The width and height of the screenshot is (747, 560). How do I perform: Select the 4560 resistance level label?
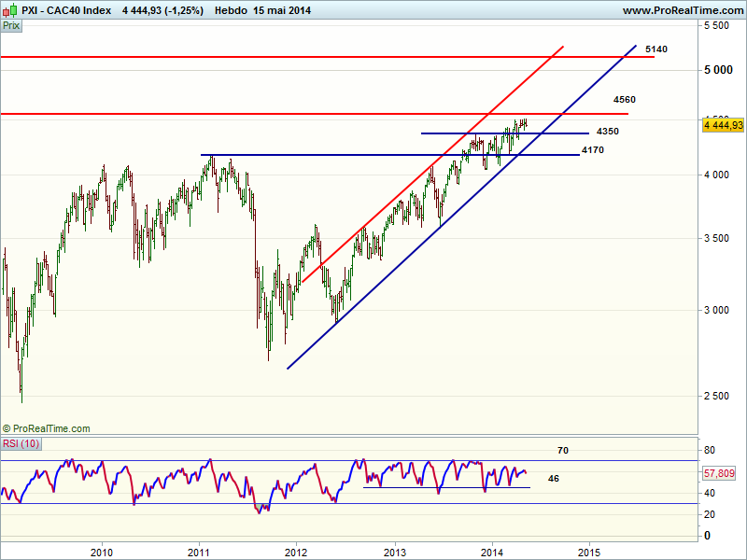point(625,99)
